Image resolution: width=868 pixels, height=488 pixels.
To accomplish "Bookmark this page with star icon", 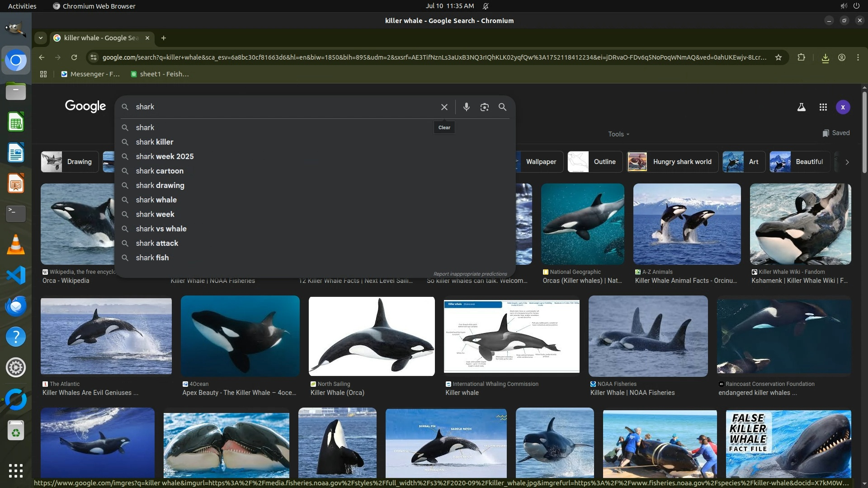I will (x=778, y=57).
